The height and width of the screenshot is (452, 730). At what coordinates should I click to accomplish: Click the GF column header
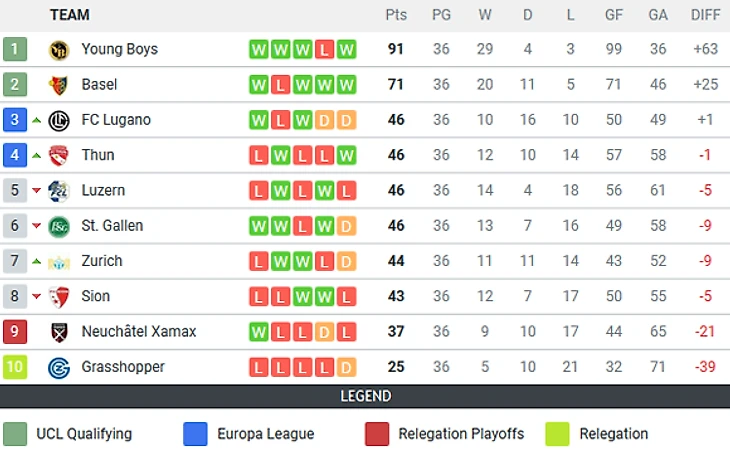click(x=614, y=15)
